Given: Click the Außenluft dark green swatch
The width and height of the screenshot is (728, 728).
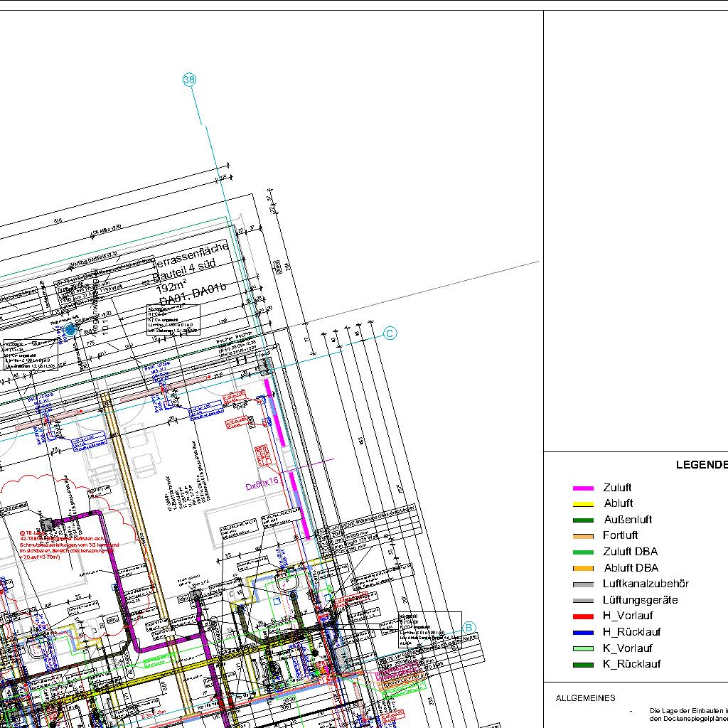Looking at the screenshot, I should click(x=583, y=520).
